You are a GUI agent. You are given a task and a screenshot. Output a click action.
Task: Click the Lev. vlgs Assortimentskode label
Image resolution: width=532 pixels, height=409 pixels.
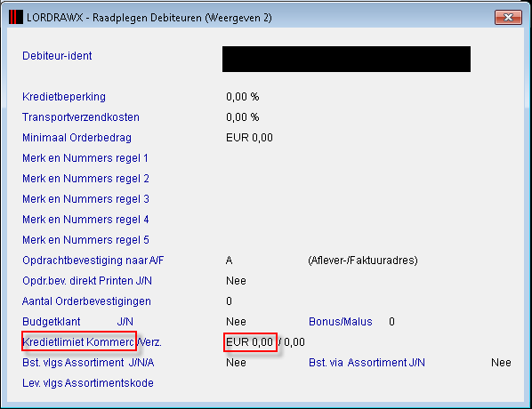pyautogui.click(x=88, y=383)
